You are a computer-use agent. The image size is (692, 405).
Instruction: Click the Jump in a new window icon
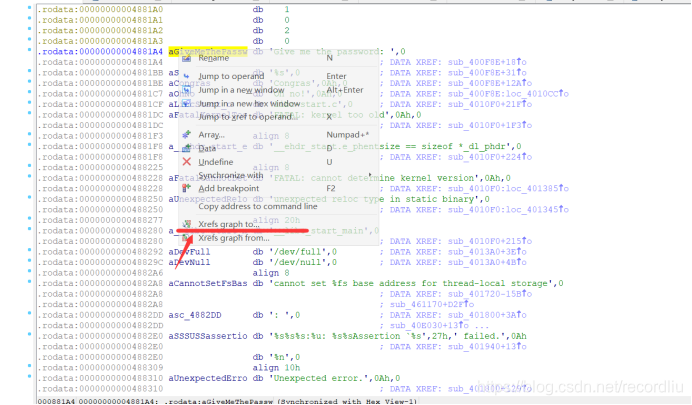tap(186, 90)
